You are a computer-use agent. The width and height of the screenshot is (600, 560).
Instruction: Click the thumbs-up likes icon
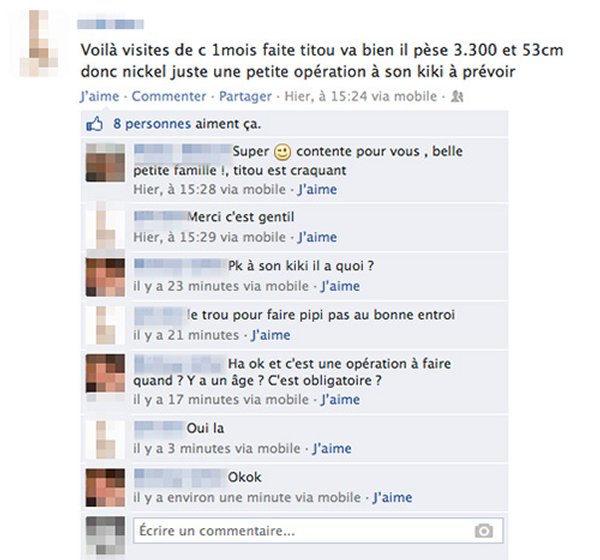pyautogui.click(x=95, y=124)
